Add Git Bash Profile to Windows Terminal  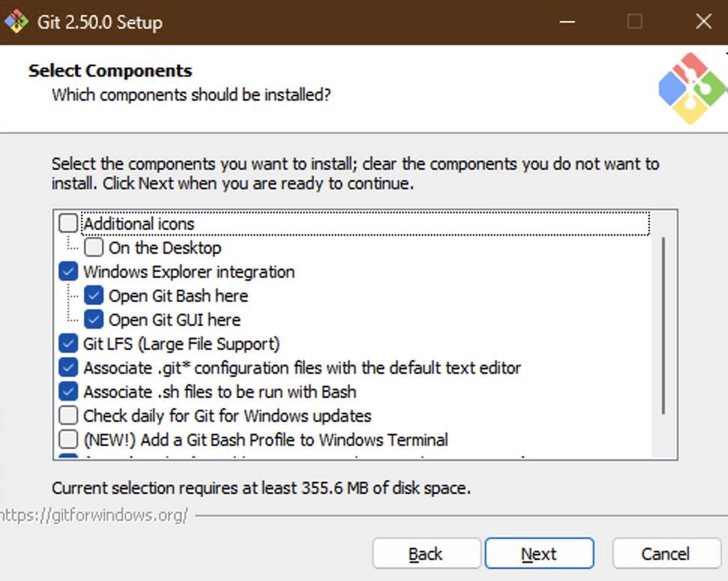tap(68, 439)
